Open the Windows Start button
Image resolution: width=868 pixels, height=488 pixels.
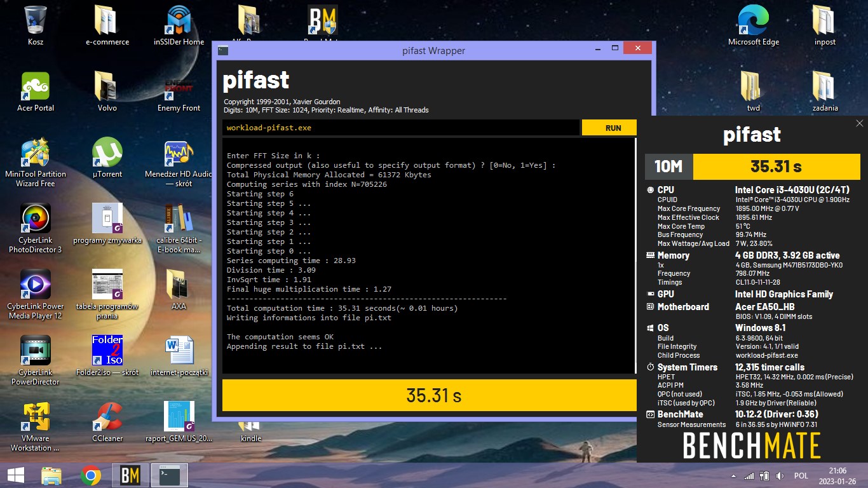[16, 475]
